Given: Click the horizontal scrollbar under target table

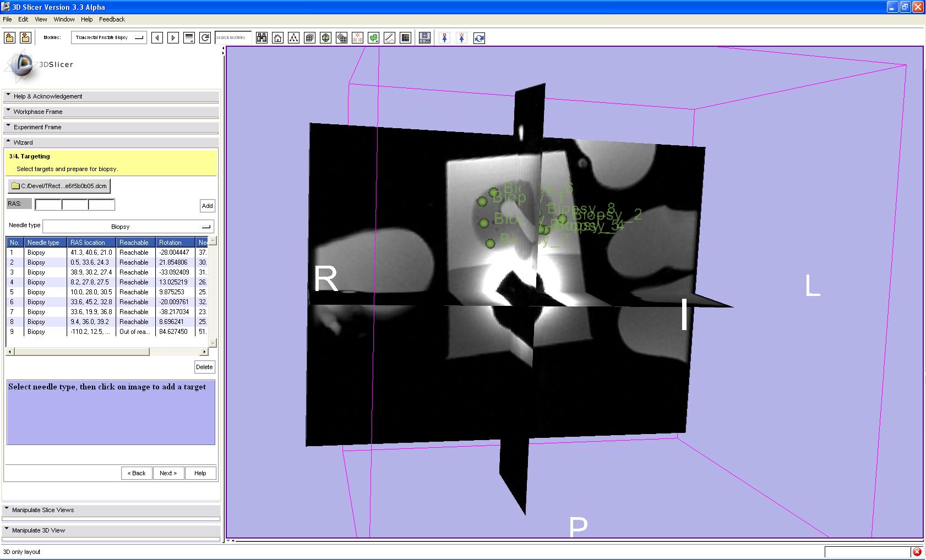Looking at the screenshot, I should 83,352.
